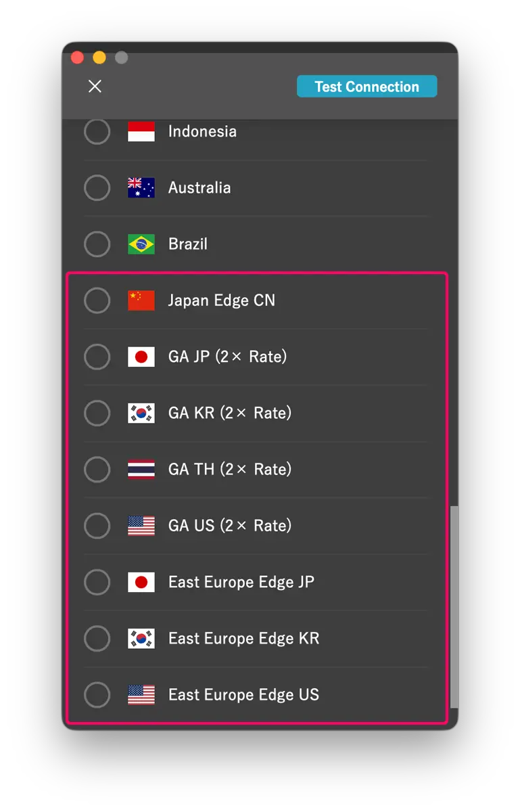The image size is (520, 812).
Task: Click the US flag beside GA US
Action: click(x=141, y=526)
